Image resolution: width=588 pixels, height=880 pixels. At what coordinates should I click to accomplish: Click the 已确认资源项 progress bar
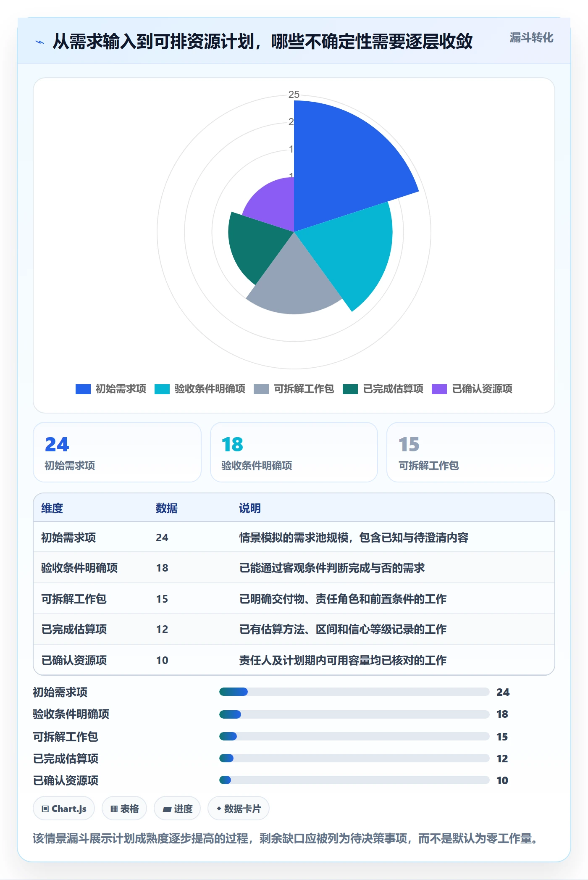coord(354,780)
